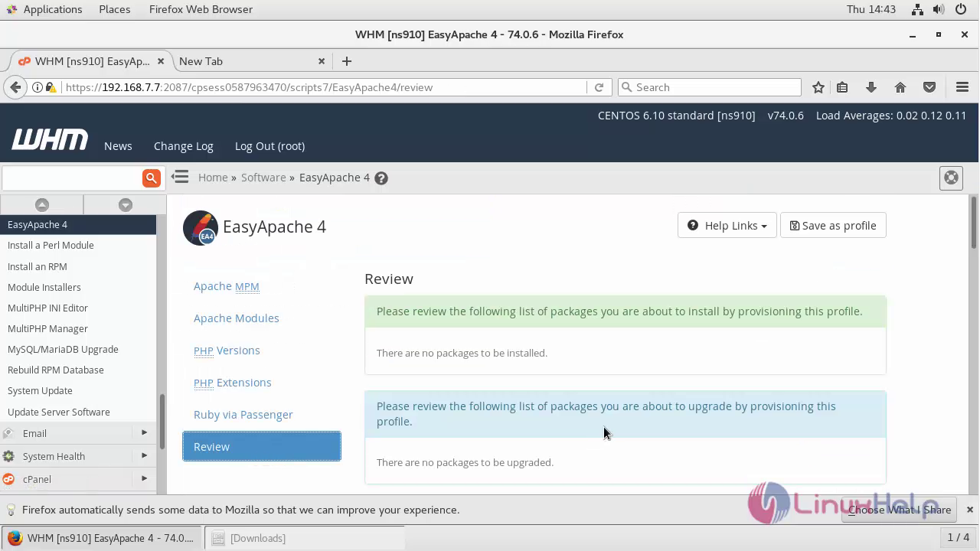Image resolution: width=980 pixels, height=551 pixels.
Task: Click the Home breadcrumb link
Action: (213, 178)
